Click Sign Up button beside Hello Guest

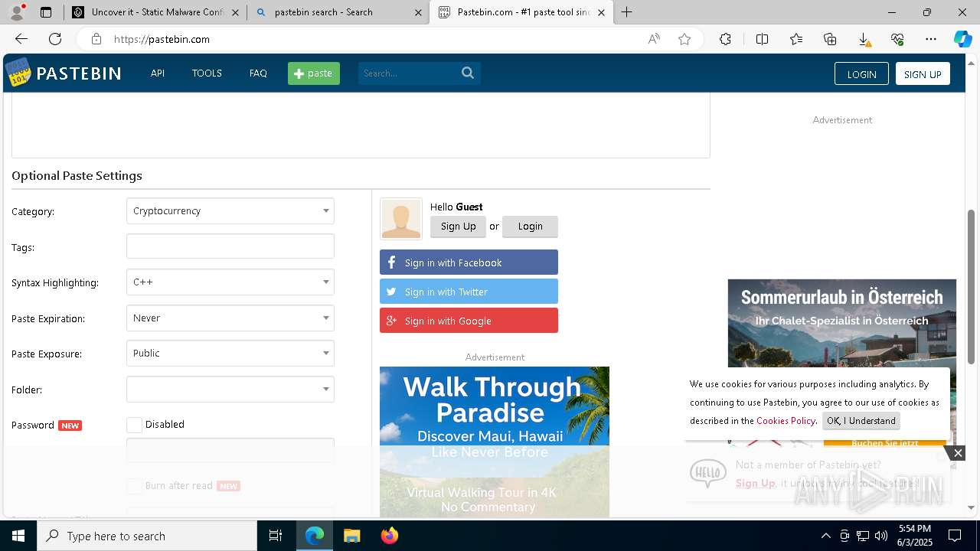pos(458,227)
